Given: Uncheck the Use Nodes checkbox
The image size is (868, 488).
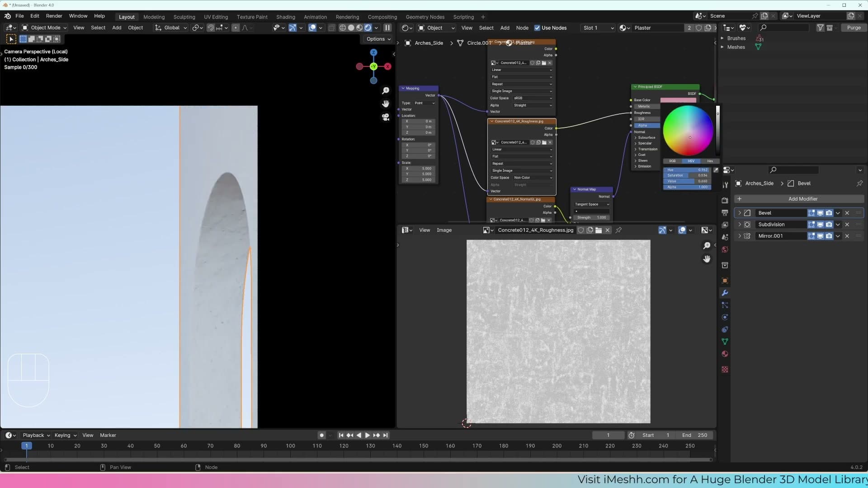Looking at the screenshot, I should pyautogui.click(x=537, y=28).
